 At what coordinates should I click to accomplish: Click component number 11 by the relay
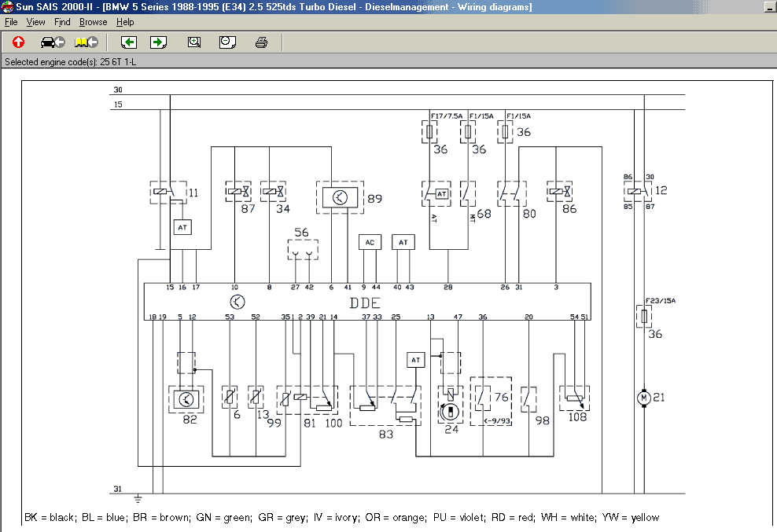193,193
